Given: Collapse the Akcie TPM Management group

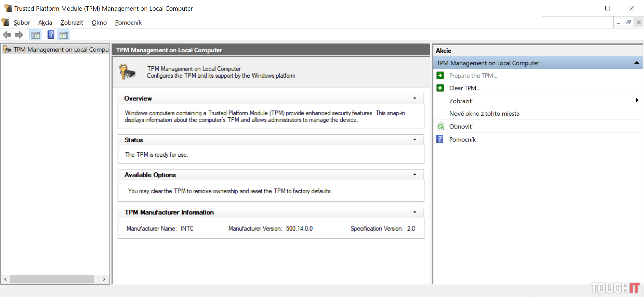Looking at the screenshot, I should (x=636, y=63).
